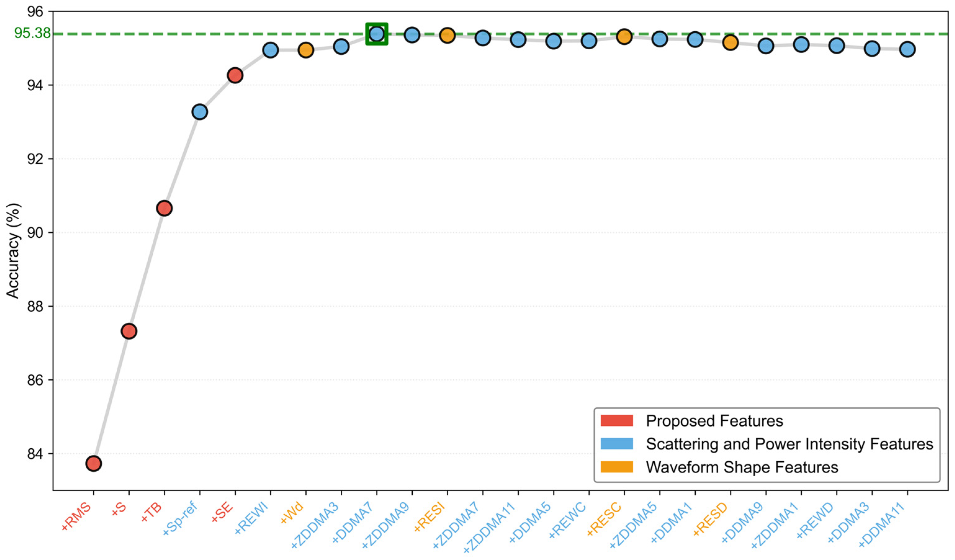Click the blue Scattering legend swatch

click(x=617, y=444)
